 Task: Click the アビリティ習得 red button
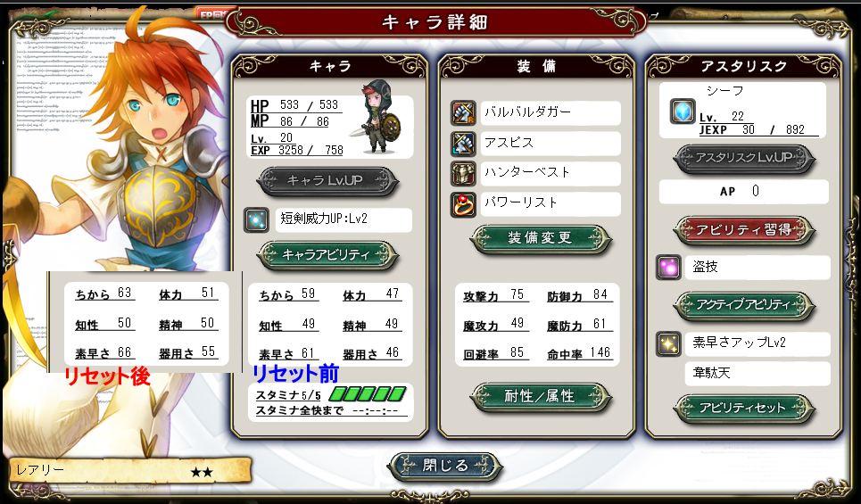tap(744, 230)
